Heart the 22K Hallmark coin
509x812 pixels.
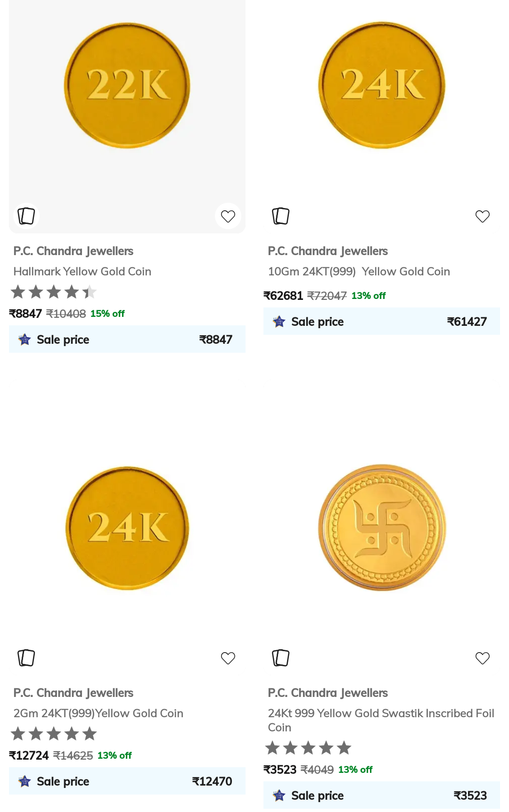coord(228,215)
